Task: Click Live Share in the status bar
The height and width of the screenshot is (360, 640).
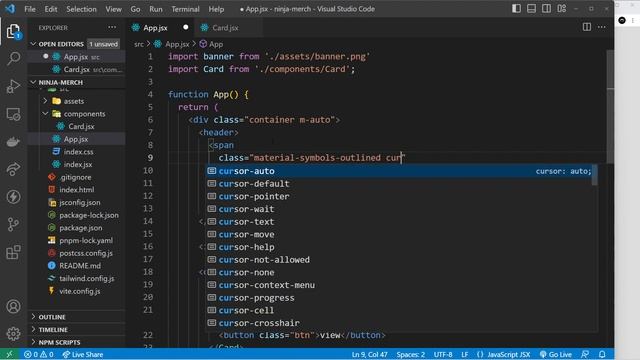Action: coord(82,354)
